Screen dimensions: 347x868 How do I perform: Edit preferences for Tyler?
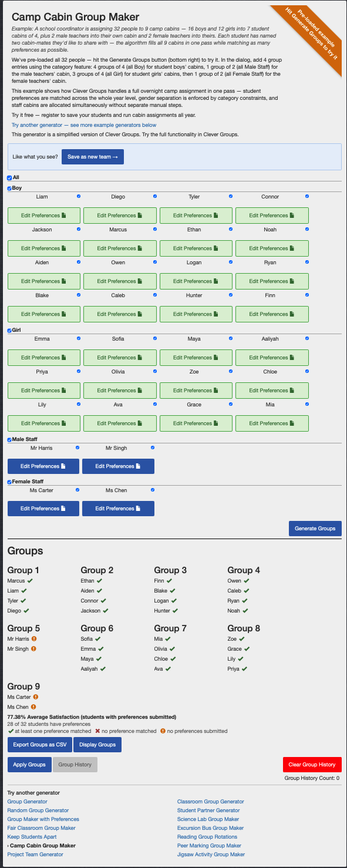point(196,216)
